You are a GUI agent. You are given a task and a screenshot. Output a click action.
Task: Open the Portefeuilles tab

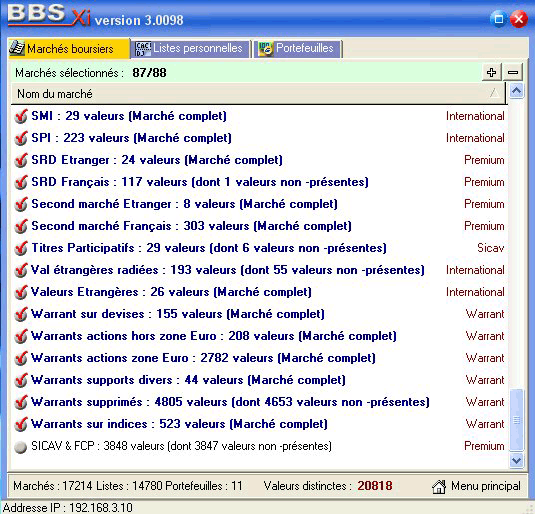coord(297,49)
